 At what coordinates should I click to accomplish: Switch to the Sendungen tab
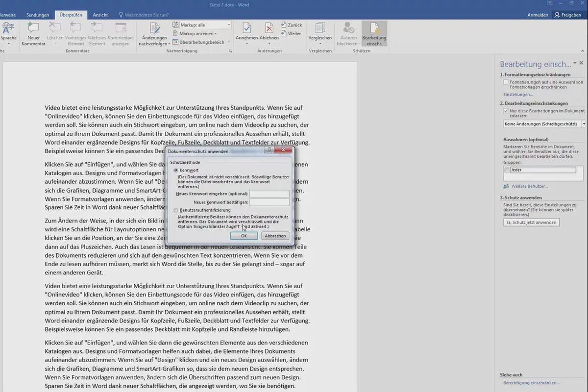[38, 15]
